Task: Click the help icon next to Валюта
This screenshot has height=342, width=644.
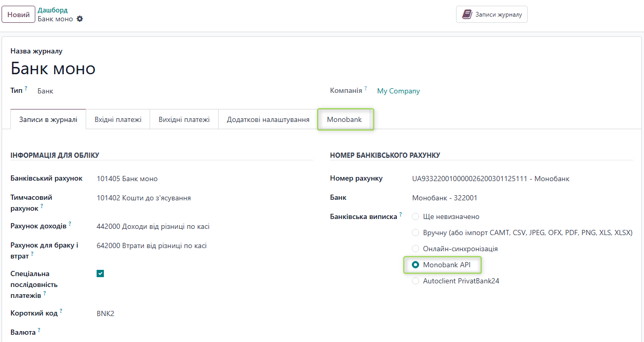Action: pyautogui.click(x=38, y=330)
